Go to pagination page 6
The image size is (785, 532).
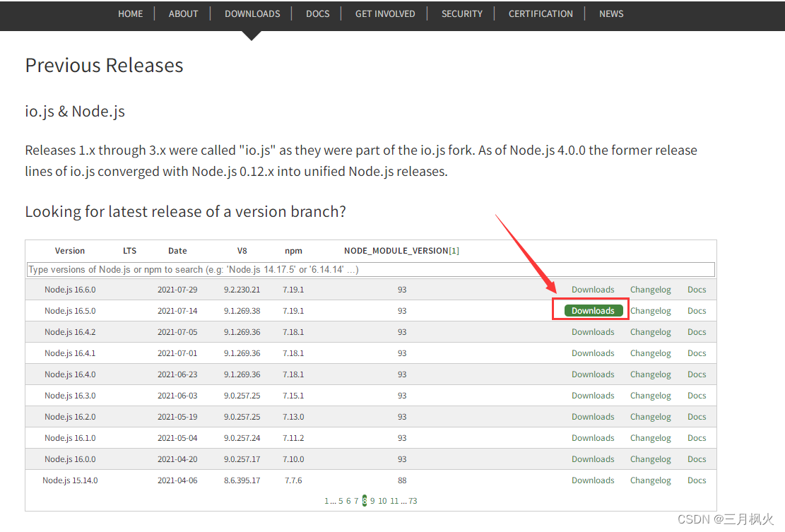tap(348, 501)
